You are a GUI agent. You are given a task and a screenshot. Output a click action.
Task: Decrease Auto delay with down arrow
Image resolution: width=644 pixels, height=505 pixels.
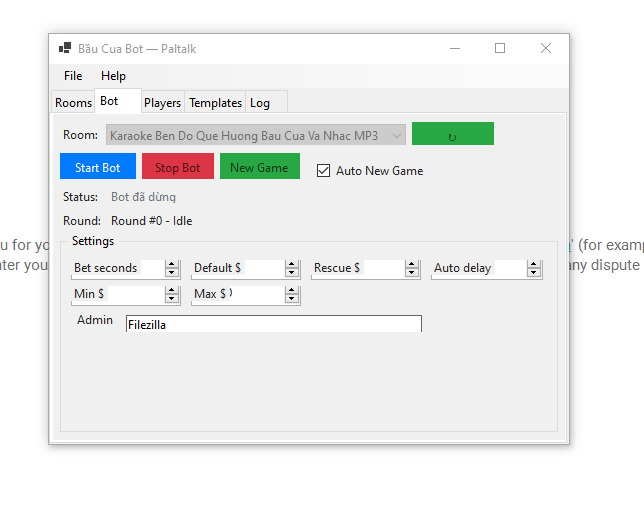(534, 273)
